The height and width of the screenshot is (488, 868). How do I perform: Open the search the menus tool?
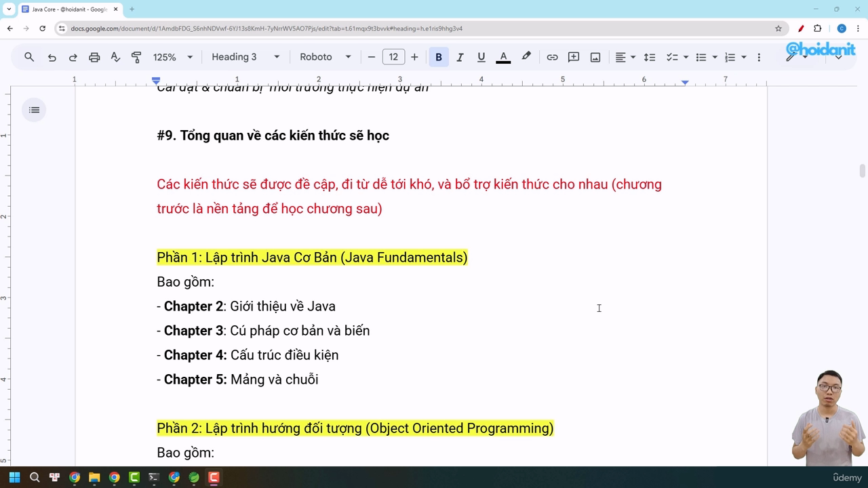tap(29, 57)
